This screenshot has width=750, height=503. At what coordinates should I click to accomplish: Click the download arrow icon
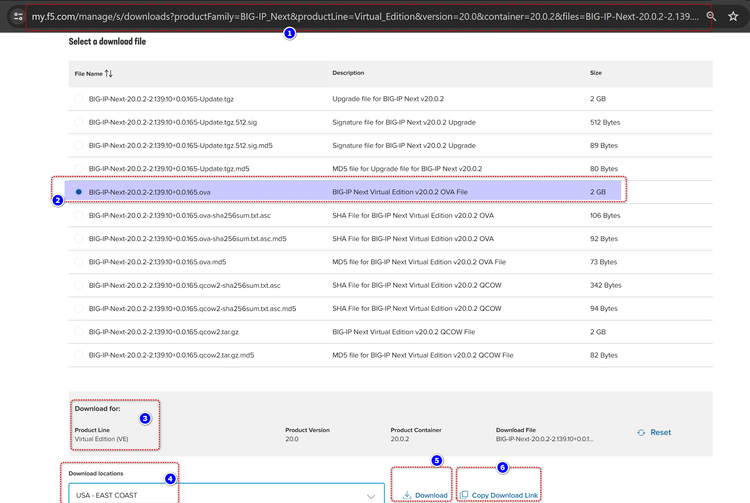point(407,495)
